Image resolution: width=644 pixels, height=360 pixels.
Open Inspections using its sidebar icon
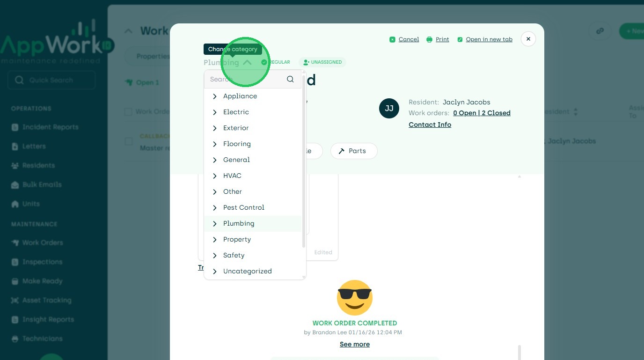[x=15, y=262]
